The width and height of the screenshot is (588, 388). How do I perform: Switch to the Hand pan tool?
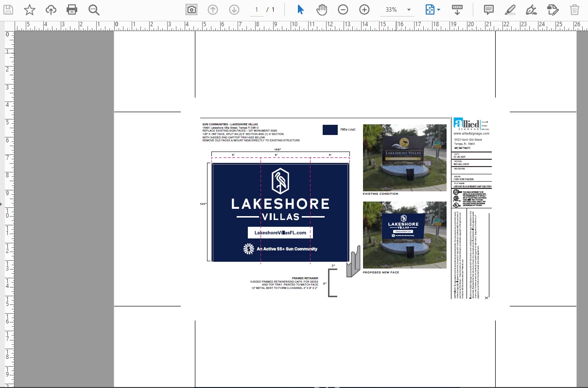322,10
